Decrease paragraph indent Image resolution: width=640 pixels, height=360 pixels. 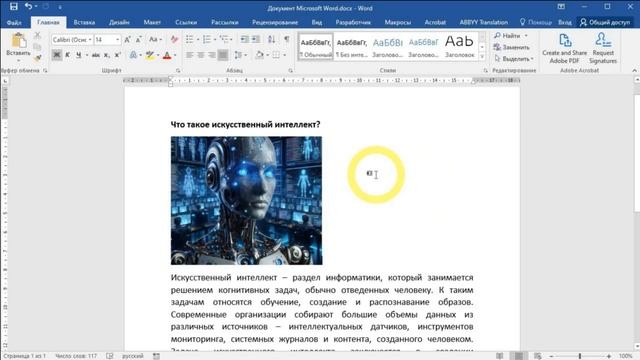coord(244,39)
